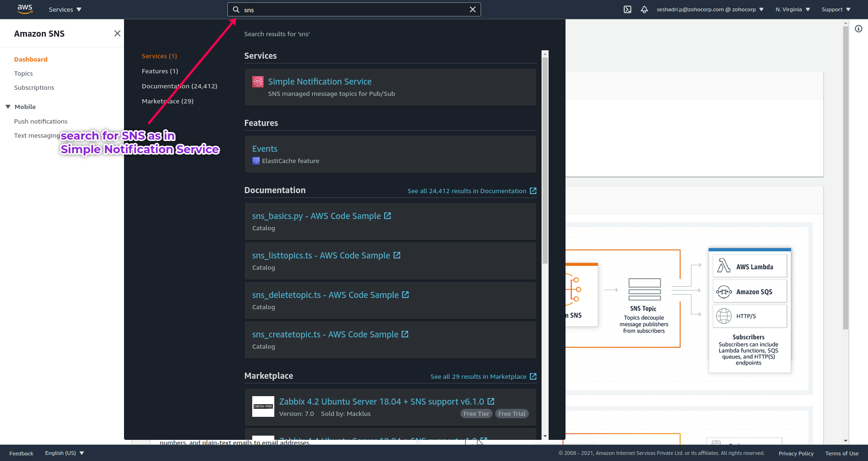Click the magnifier search icon
Viewport: 868px width, 461px height.
pos(236,9)
